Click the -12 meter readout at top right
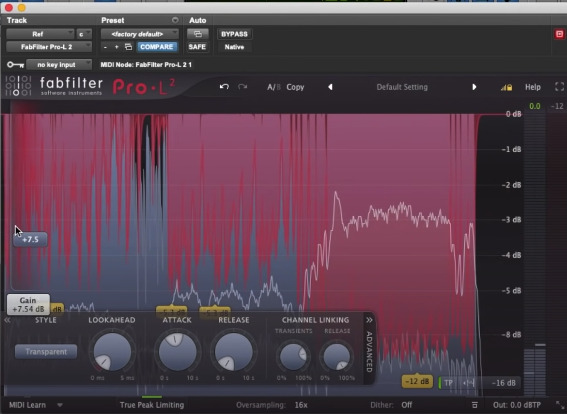 [x=557, y=106]
